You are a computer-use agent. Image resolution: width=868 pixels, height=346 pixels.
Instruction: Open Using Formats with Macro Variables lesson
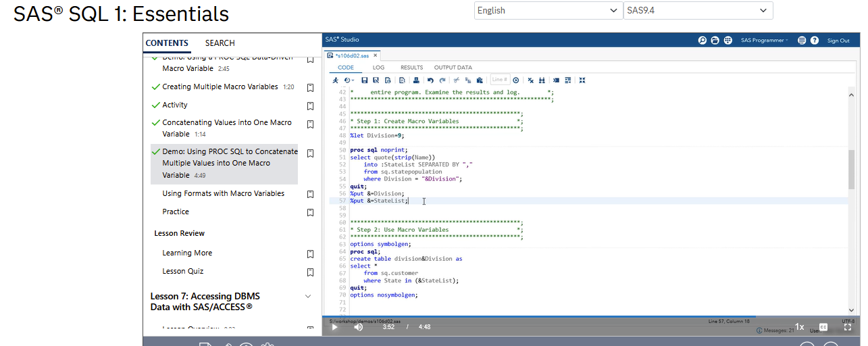click(x=223, y=193)
